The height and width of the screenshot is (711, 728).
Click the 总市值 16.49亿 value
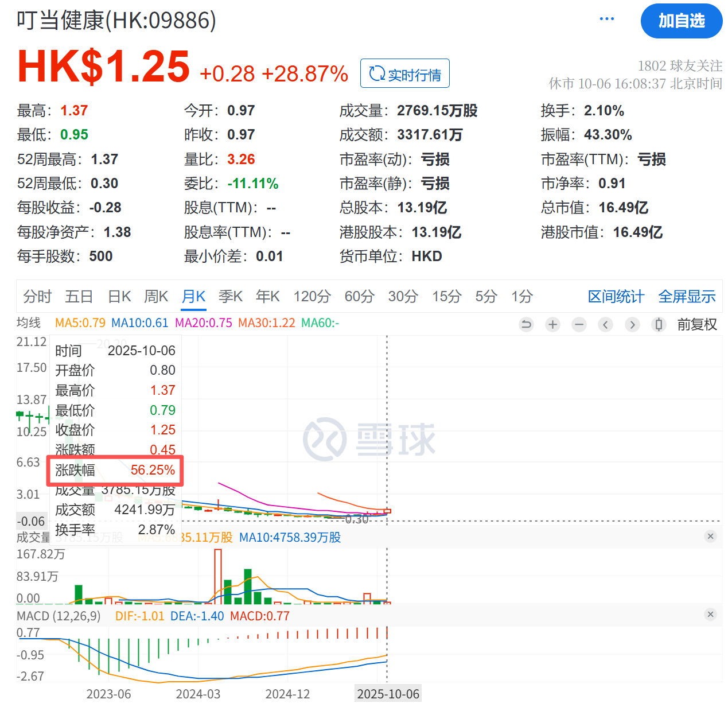(x=624, y=208)
